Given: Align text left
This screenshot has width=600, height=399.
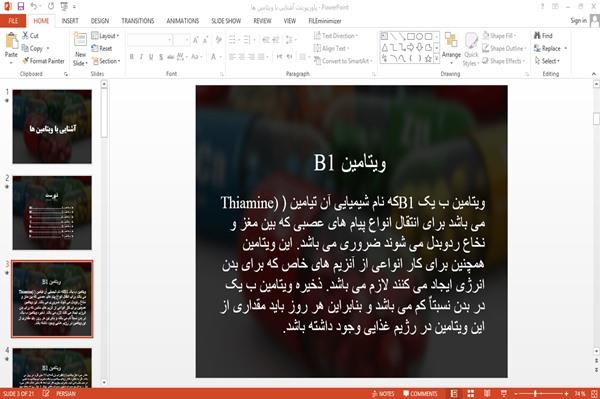Looking at the screenshot, I should pos(232,57).
